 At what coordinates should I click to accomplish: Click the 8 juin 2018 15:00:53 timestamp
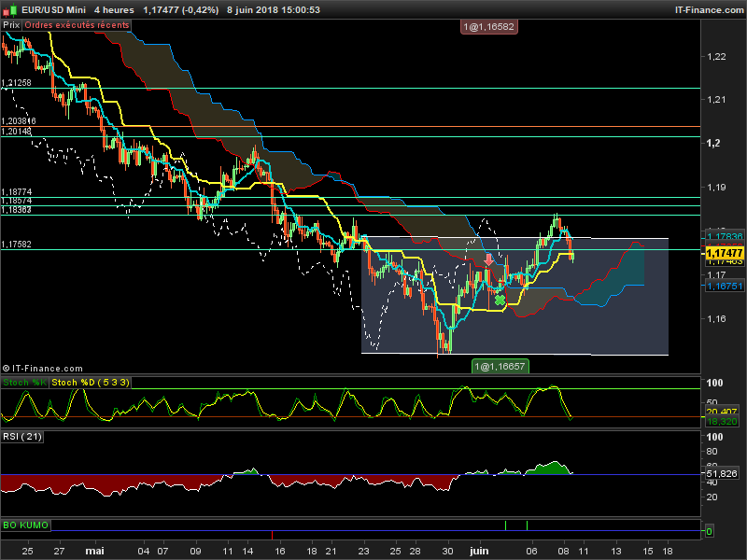[274, 10]
